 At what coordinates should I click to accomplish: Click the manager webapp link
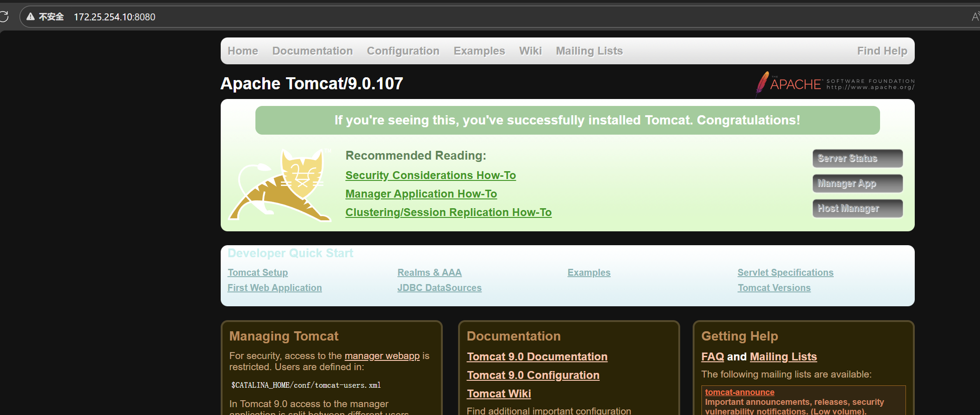tap(382, 356)
